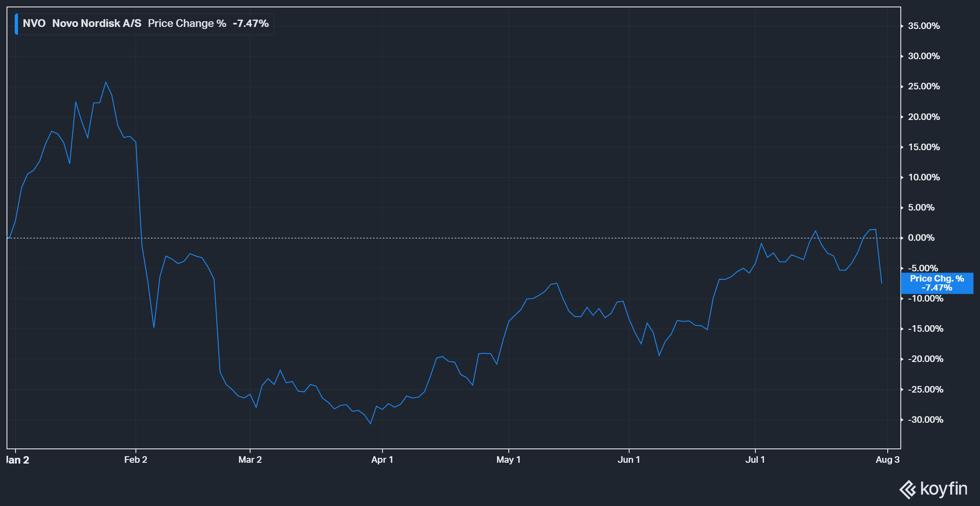This screenshot has width=980, height=506.
Task: Click the blue Price Chg. % axis badge
Action: (937, 283)
